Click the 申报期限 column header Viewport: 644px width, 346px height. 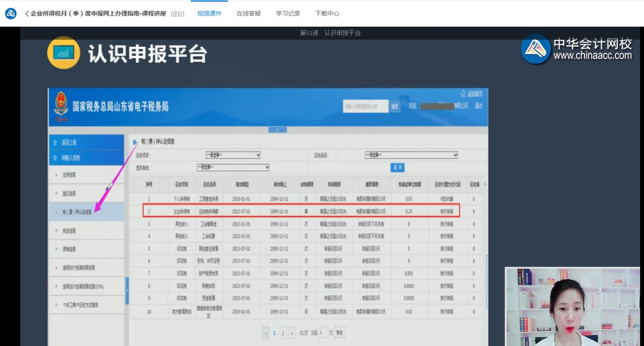(x=333, y=184)
